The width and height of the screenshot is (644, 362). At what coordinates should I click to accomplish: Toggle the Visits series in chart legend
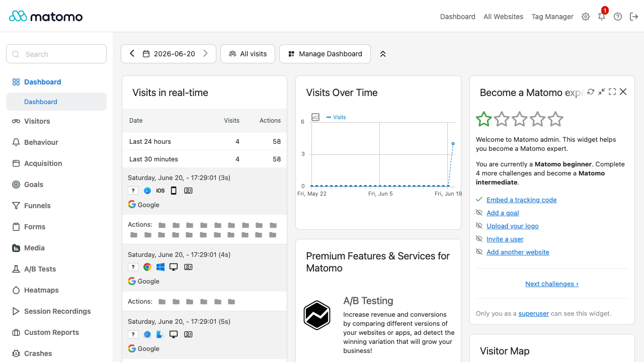pyautogui.click(x=336, y=117)
